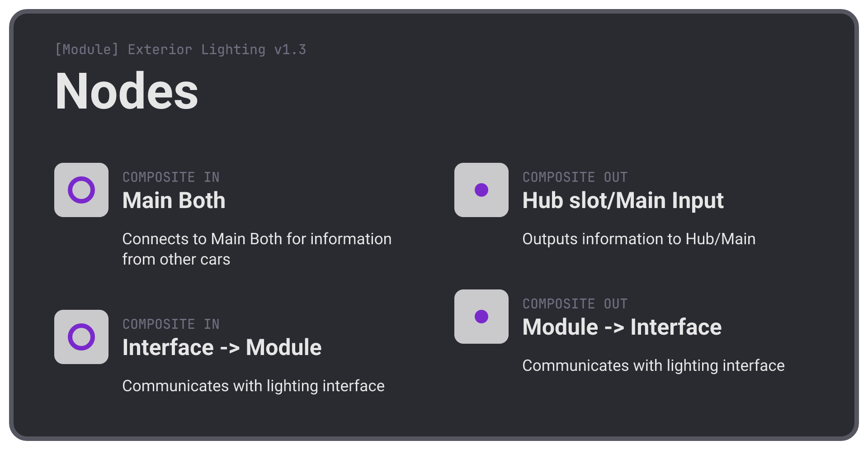
Task: Click COMPOSITE OUT label above Module -> Interface
Action: point(575,303)
